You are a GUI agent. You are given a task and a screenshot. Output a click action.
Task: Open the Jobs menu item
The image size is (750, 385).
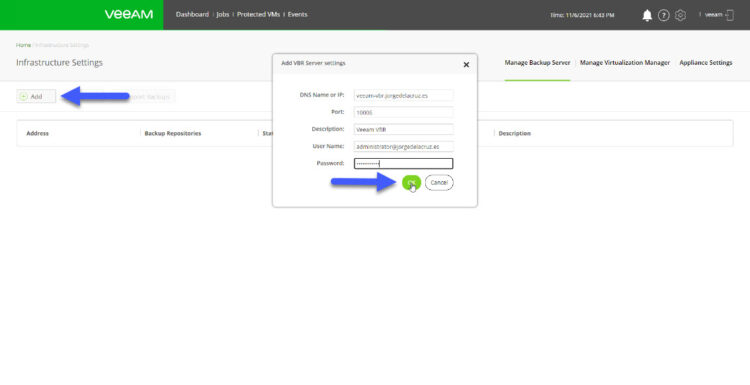pos(223,14)
